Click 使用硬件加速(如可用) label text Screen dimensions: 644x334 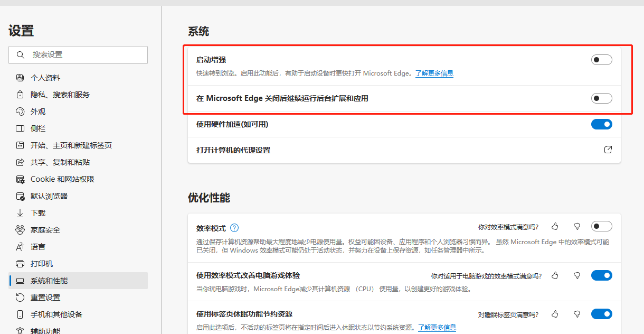point(232,124)
